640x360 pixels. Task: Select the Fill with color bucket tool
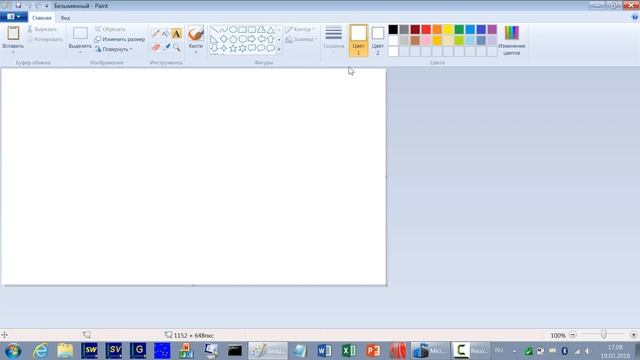[x=166, y=33]
